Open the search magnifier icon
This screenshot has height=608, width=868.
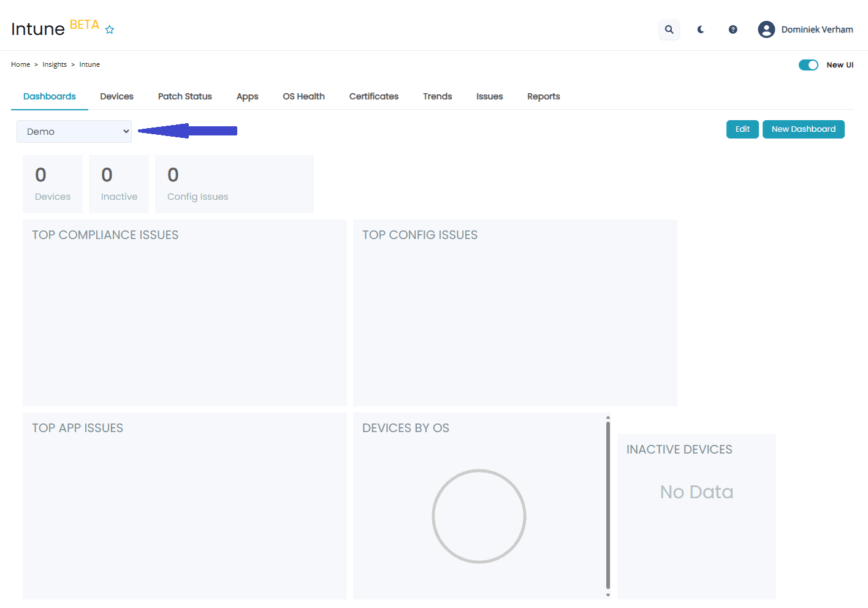(x=669, y=29)
